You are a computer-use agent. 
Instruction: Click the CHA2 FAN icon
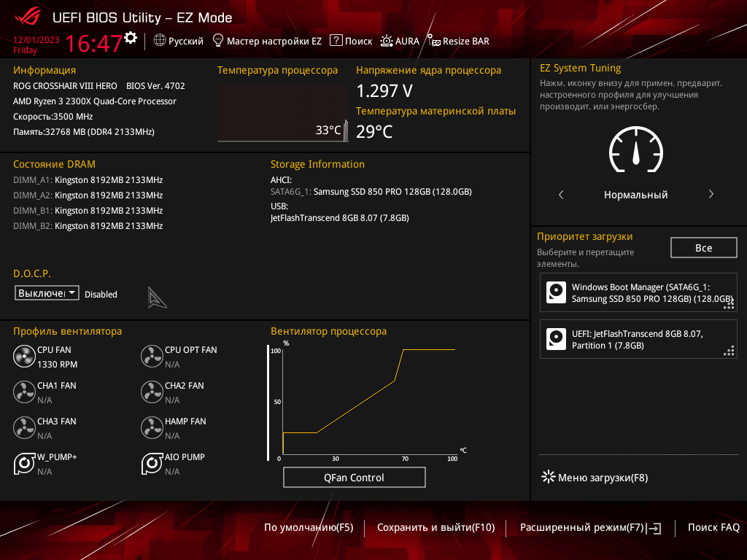tap(152, 392)
